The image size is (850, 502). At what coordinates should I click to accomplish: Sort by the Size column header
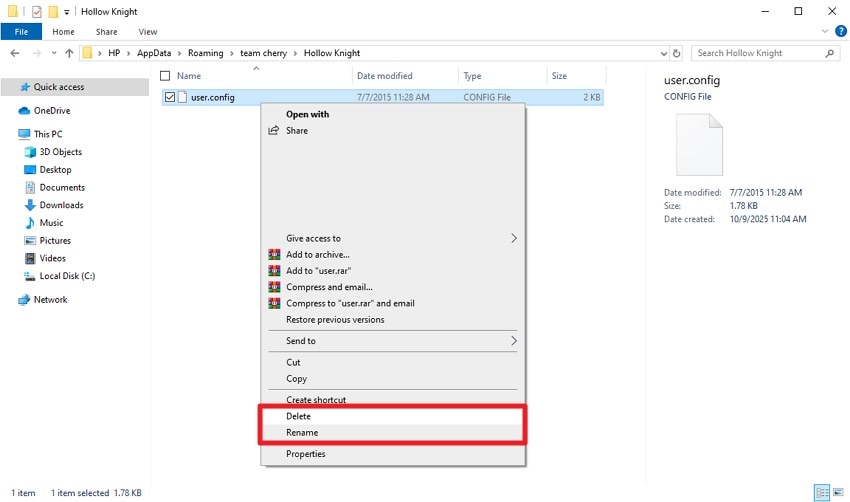tap(559, 76)
